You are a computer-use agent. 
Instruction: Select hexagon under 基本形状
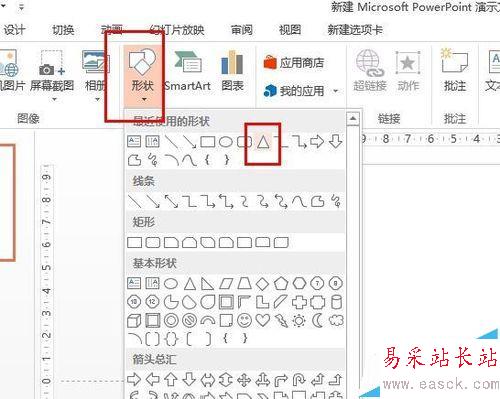299,284
